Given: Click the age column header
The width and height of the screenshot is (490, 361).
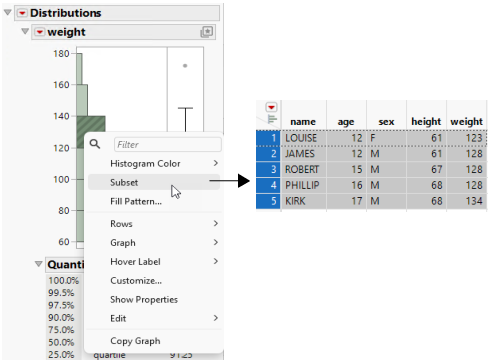Looking at the screenshot, I should click(346, 122).
